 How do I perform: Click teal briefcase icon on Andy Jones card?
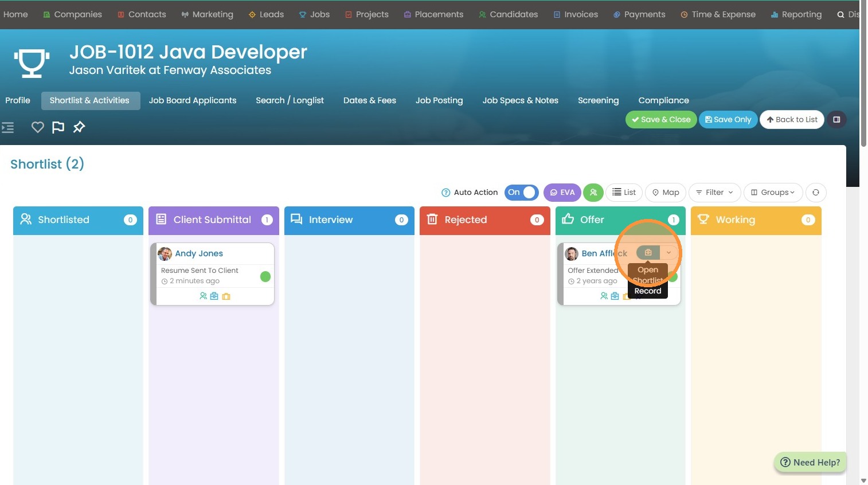(214, 296)
